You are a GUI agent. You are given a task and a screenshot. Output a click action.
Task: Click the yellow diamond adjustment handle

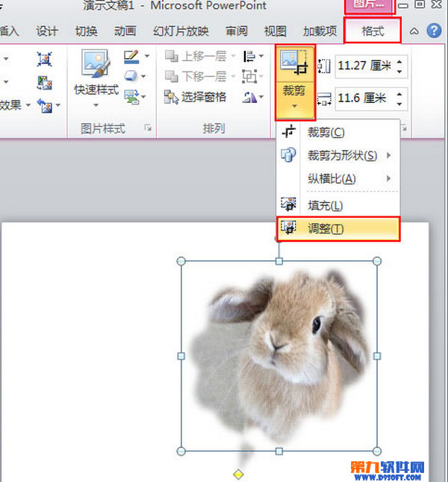click(238, 474)
